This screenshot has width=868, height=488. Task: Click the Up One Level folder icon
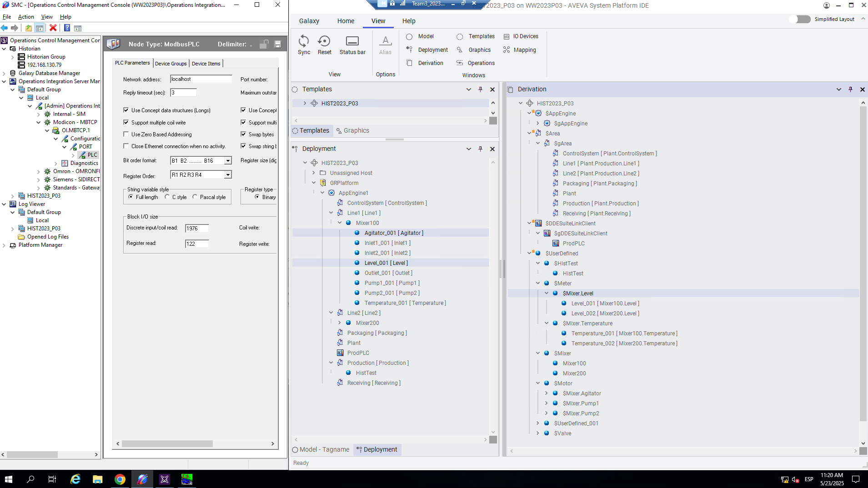(29, 28)
